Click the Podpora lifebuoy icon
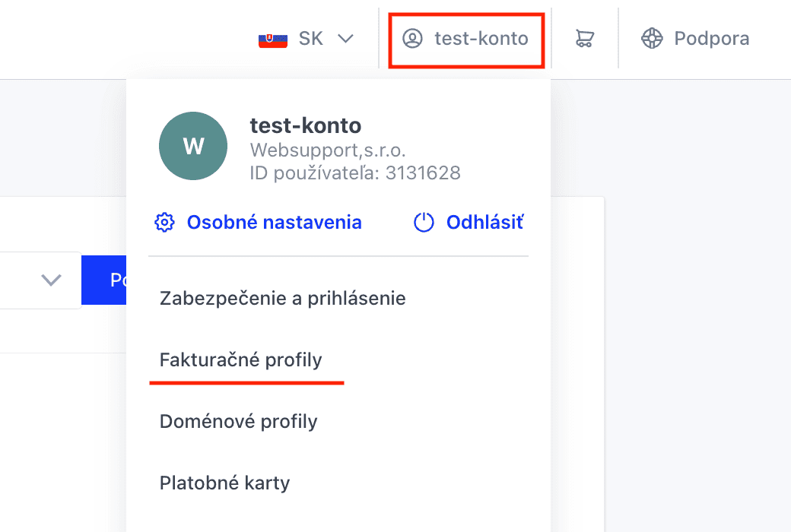 pyautogui.click(x=652, y=38)
